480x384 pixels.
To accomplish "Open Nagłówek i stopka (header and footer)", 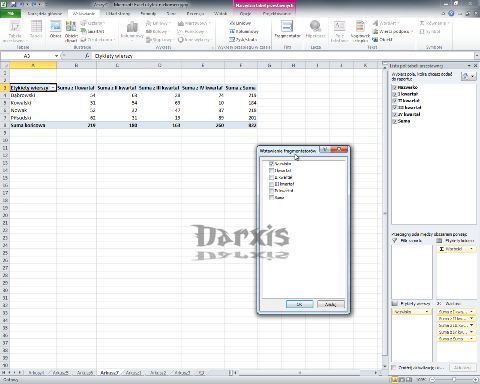I will point(360,31).
